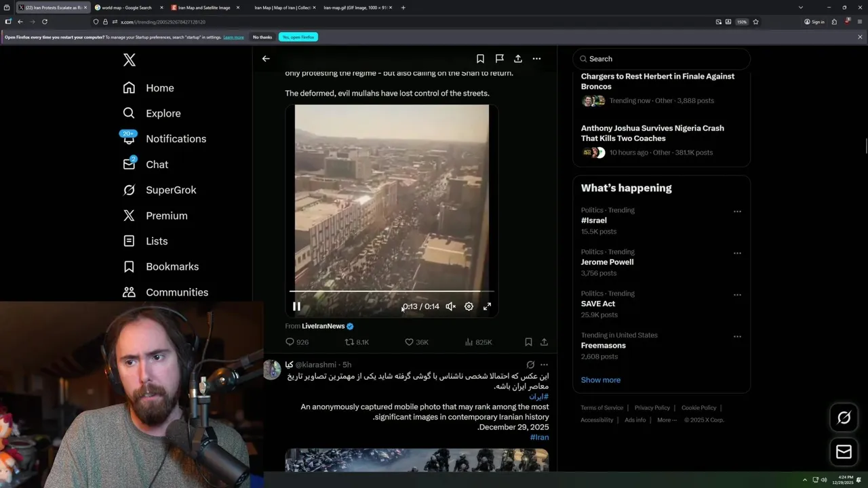
Task: Switch to the world map Google Search tab
Action: point(126,7)
